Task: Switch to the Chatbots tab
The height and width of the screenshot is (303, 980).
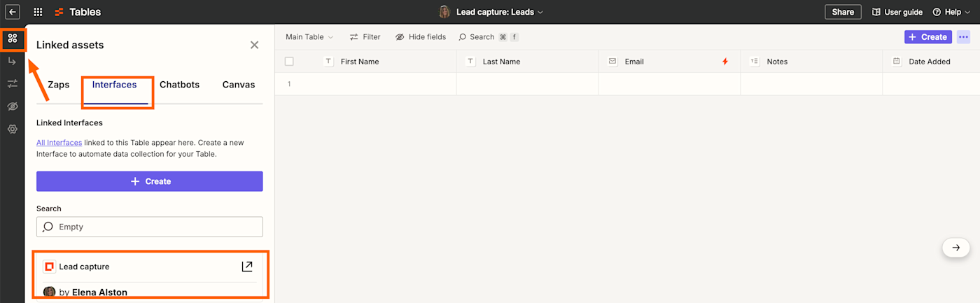Action: point(179,85)
